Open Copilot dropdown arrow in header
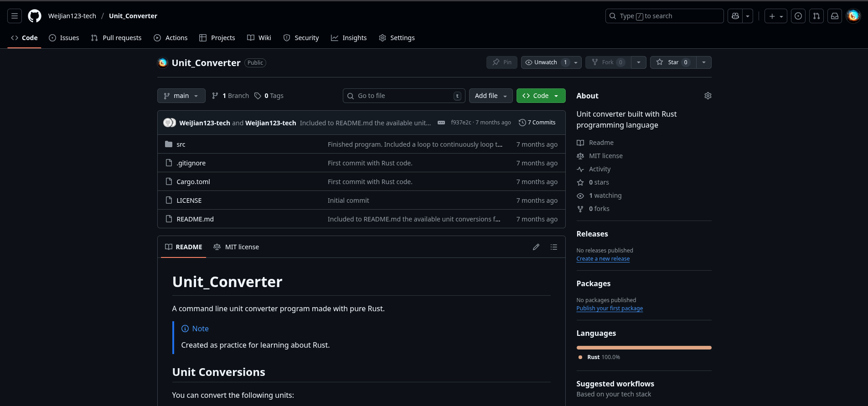The image size is (868, 406). coord(748,16)
